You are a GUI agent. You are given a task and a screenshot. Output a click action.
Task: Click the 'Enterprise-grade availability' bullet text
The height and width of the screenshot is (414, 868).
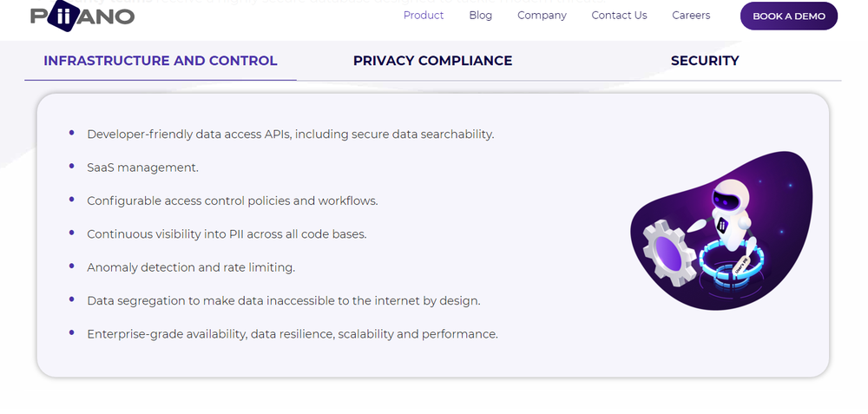pyautogui.click(x=292, y=334)
